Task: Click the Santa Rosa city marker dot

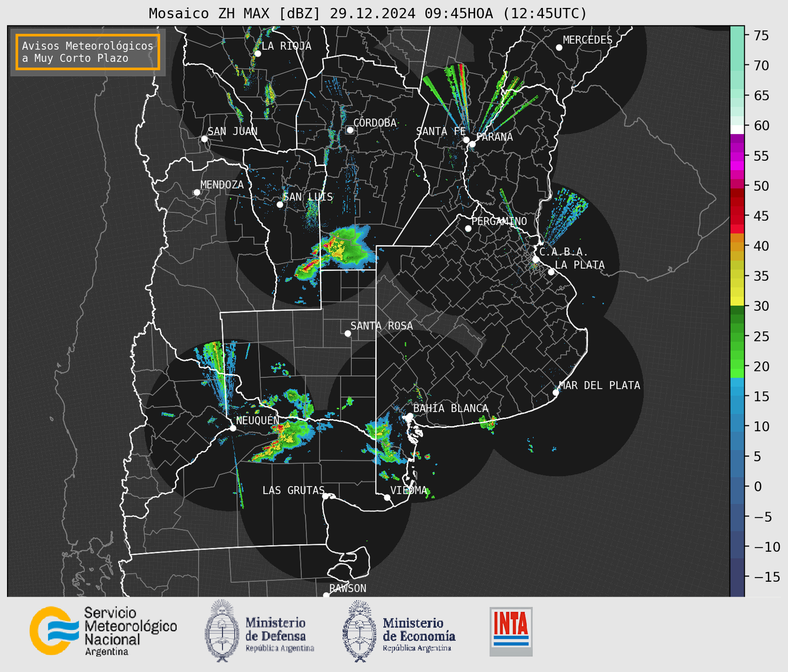Action: pos(348,333)
